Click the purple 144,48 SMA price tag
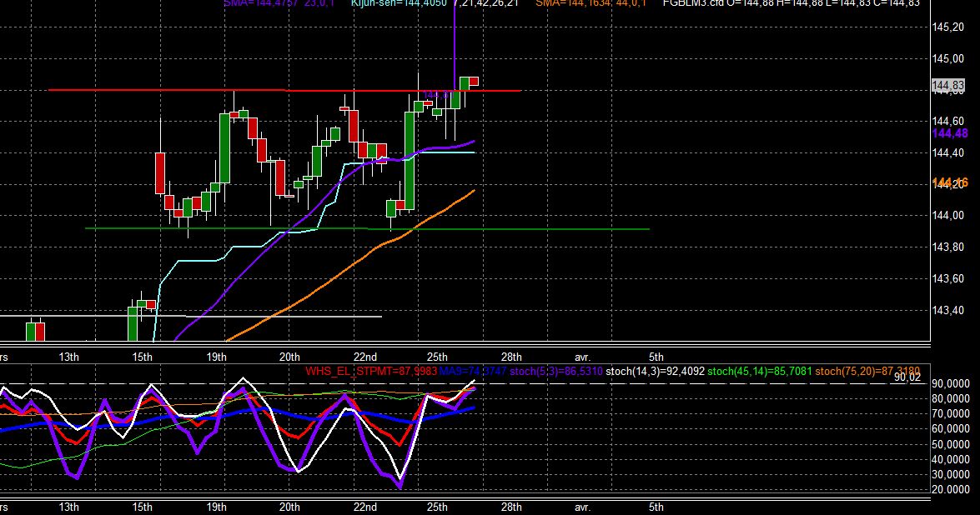 (949, 133)
